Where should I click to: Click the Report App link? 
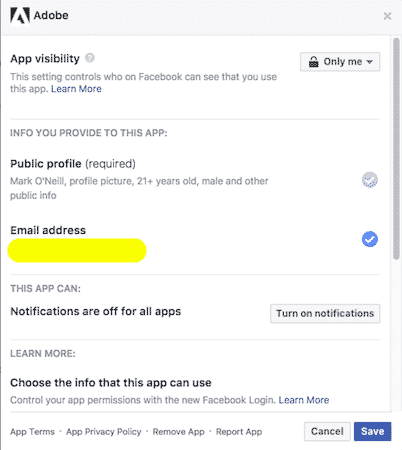239,432
